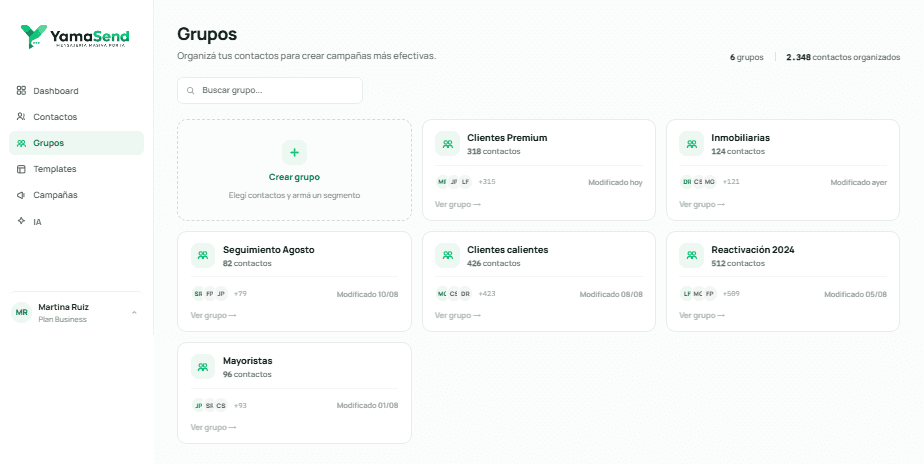This screenshot has width=924, height=464.
Task: Click the 6 grupos counter
Action: click(x=747, y=57)
